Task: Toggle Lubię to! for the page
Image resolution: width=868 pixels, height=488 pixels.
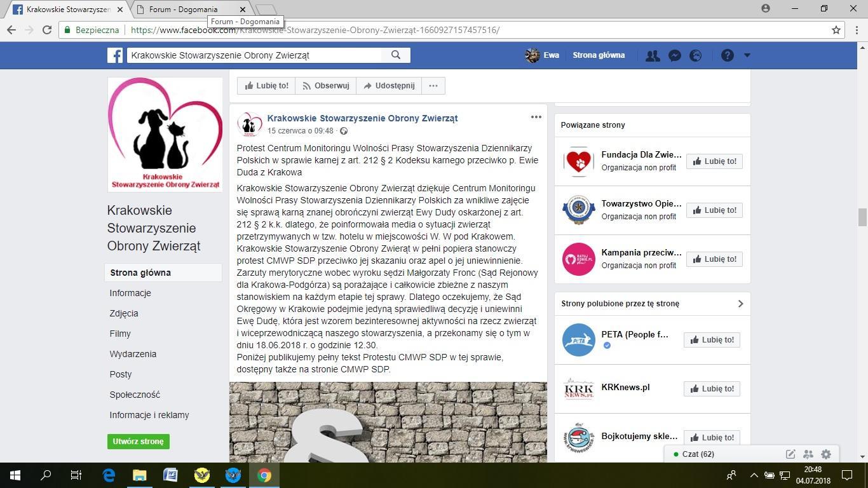Action: pyautogui.click(x=267, y=86)
